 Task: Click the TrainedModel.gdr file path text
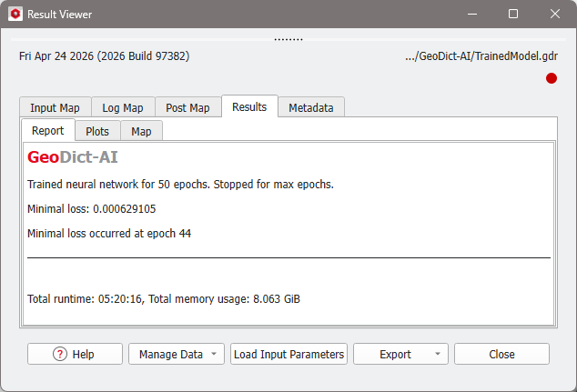pos(481,56)
